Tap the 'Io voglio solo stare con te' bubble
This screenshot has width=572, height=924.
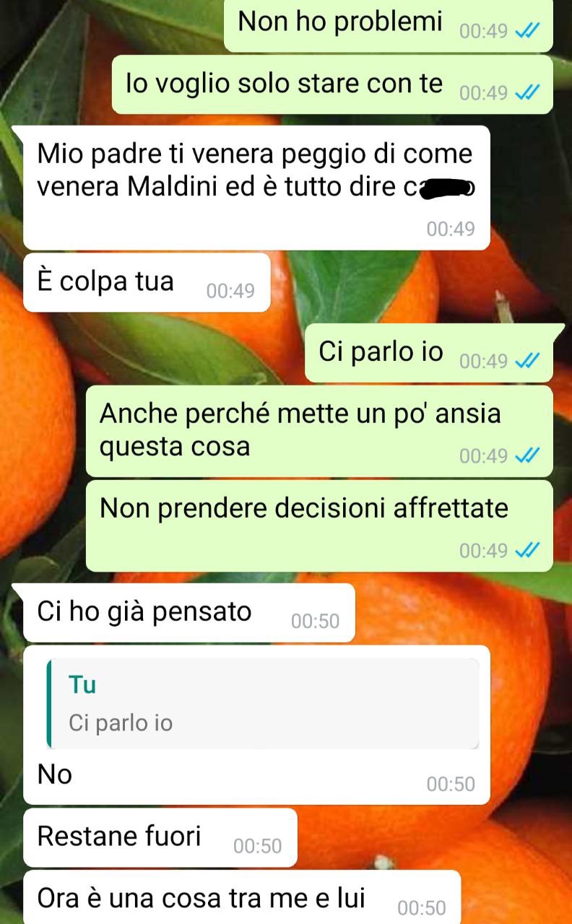pos(333,84)
